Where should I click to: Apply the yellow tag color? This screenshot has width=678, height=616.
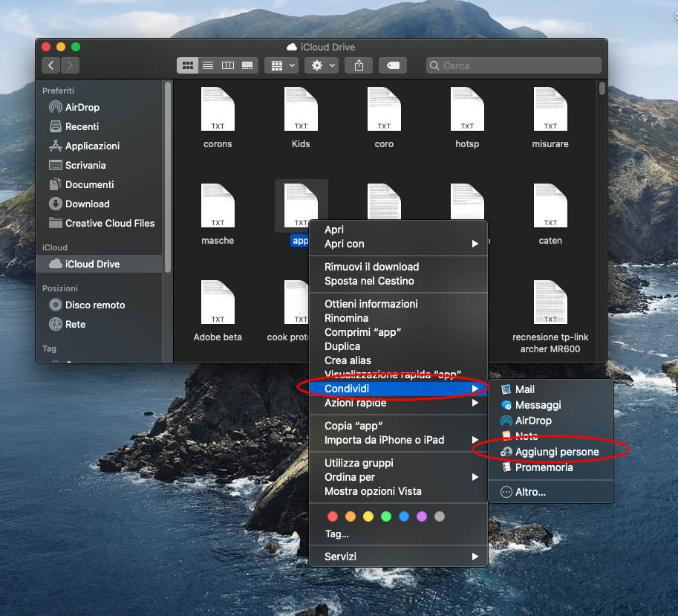368,516
